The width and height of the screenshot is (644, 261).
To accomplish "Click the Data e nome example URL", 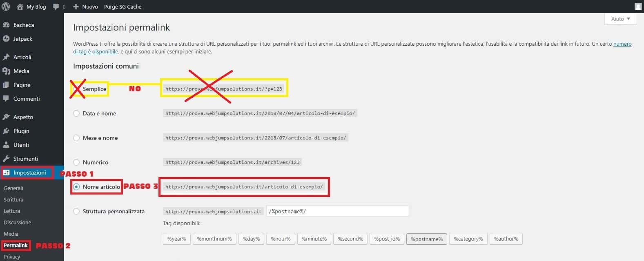I will point(260,113).
